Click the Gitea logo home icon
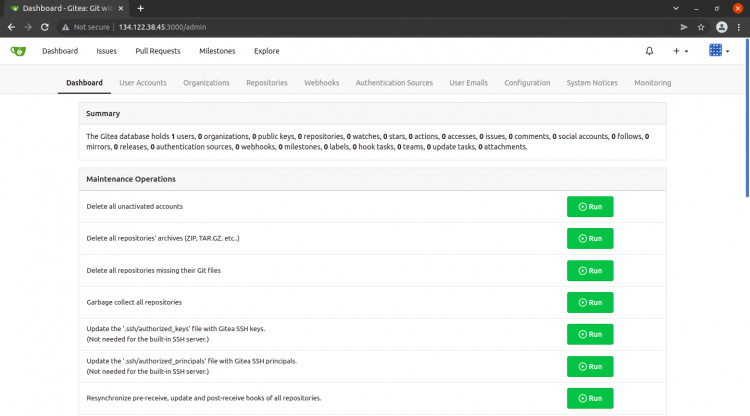This screenshot has width=750, height=416. 18,50
